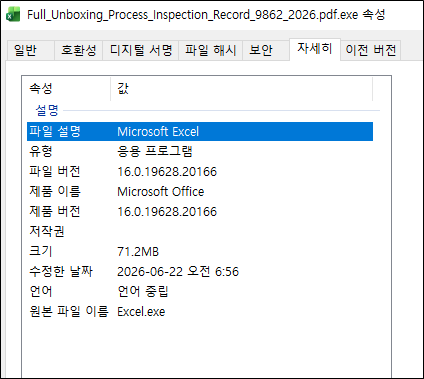
Task: Open the 보안 tab
Action: coord(266,50)
